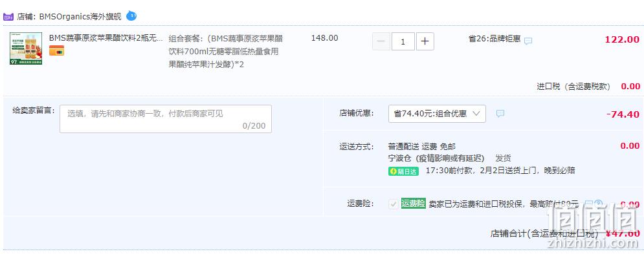Select the 省26:品牌钜惠 discount text
Viewport: 644px width, 254px height.
coord(494,39)
